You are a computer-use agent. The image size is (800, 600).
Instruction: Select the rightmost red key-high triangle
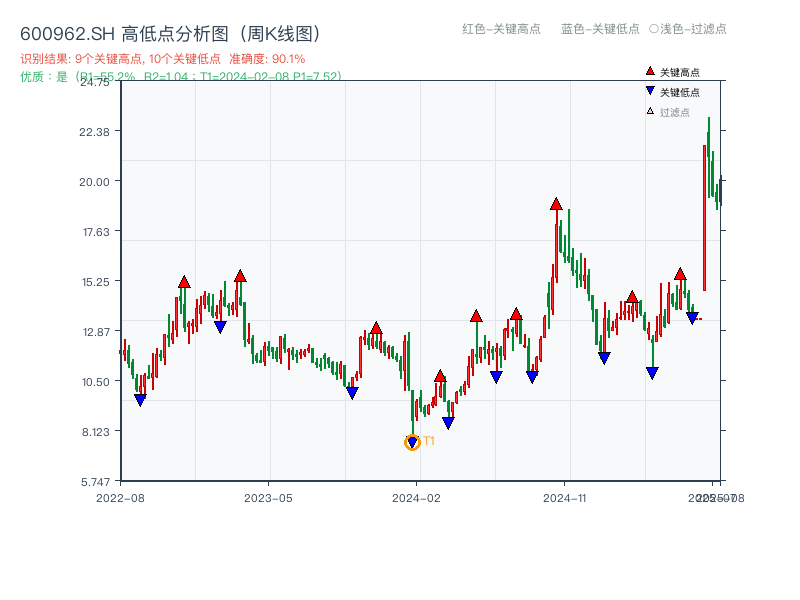pos(680,274)
